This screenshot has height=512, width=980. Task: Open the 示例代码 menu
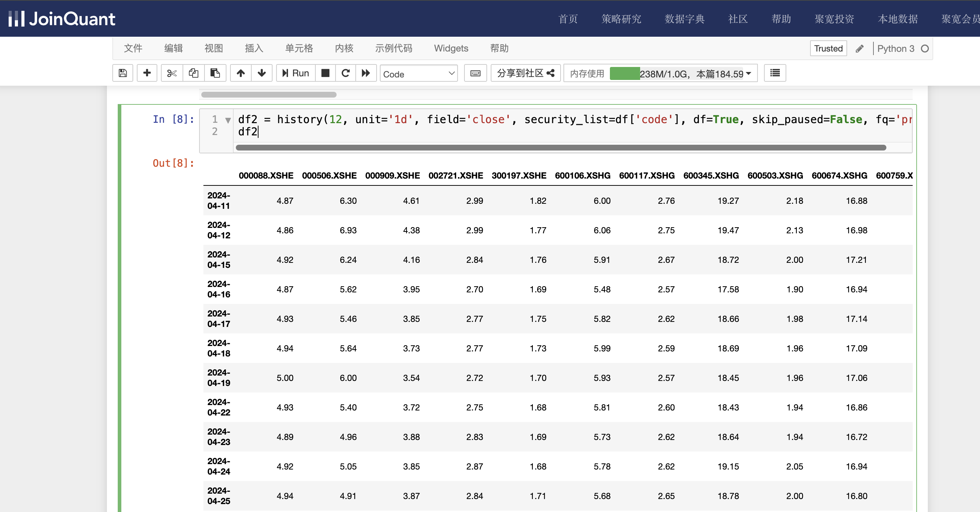(394, 48)
